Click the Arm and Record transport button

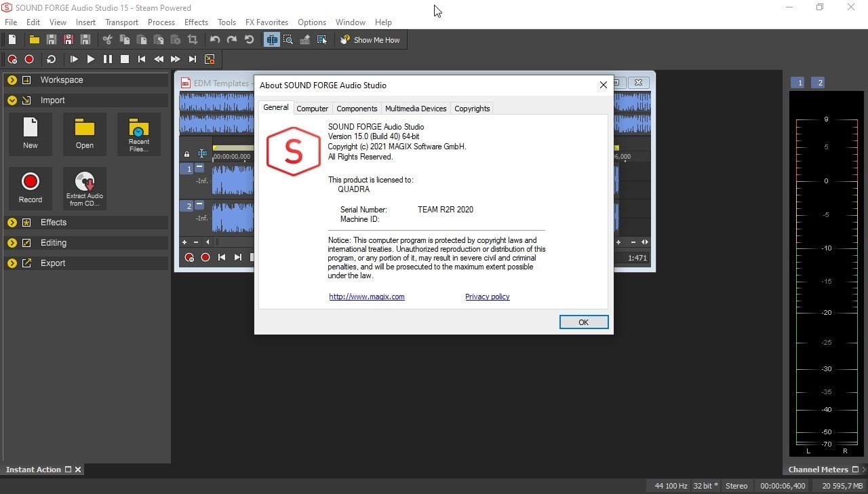tap(12, 59)
